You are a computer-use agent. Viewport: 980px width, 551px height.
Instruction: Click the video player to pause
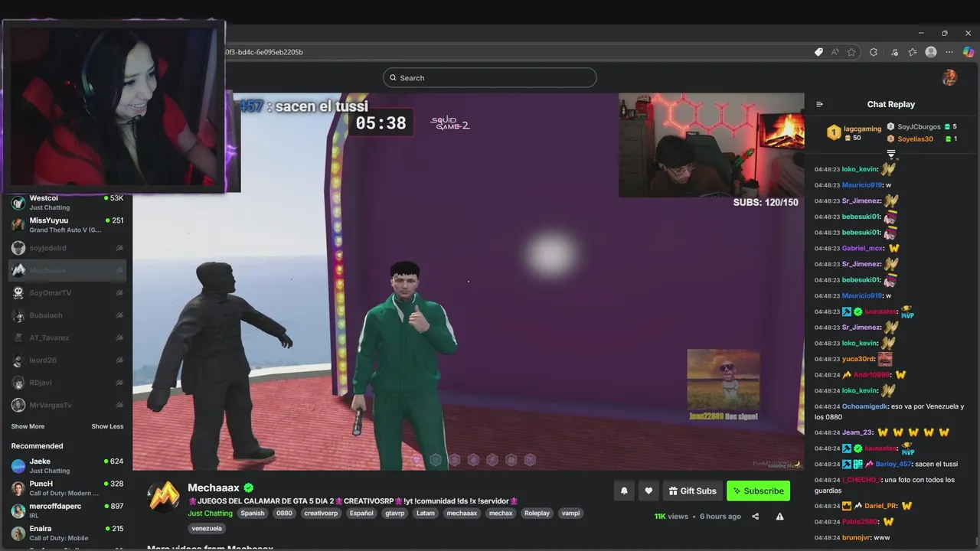(x=468, y=282)
